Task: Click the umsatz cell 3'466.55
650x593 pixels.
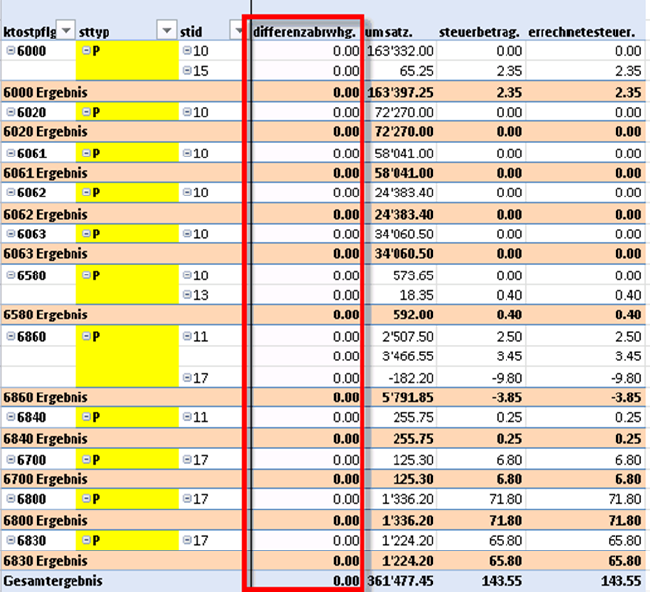Action: coord(407,356)
